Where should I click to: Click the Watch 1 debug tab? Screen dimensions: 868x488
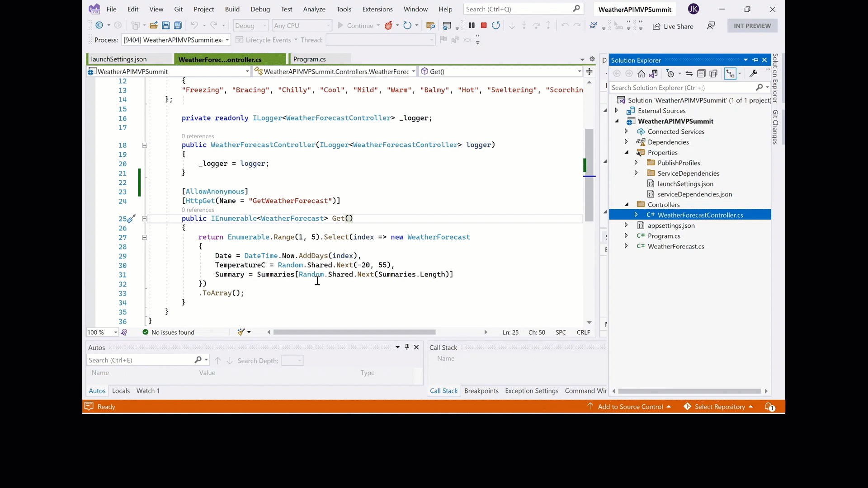pyautogui.click(x=148, y=390)
